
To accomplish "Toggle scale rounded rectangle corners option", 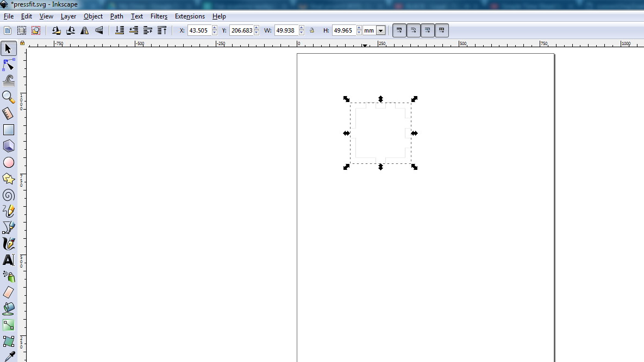I will [x=414, y=30].
